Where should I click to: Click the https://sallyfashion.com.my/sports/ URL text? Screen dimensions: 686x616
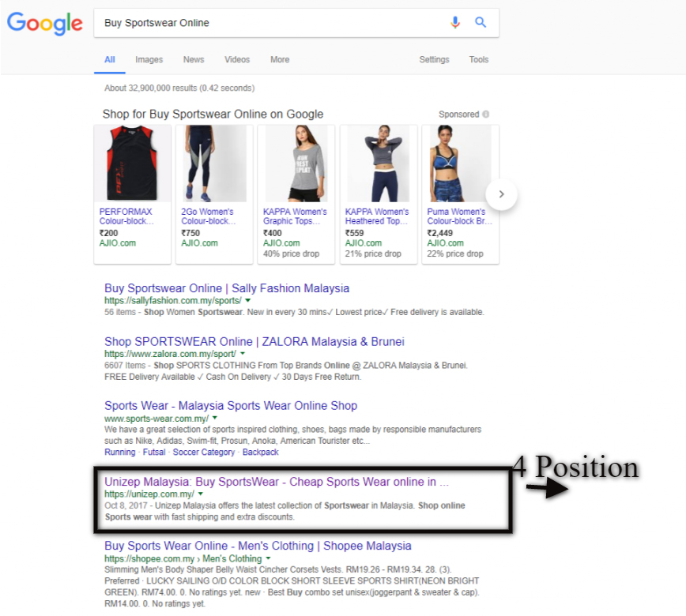pyautogui.click(x=173, y=301)
